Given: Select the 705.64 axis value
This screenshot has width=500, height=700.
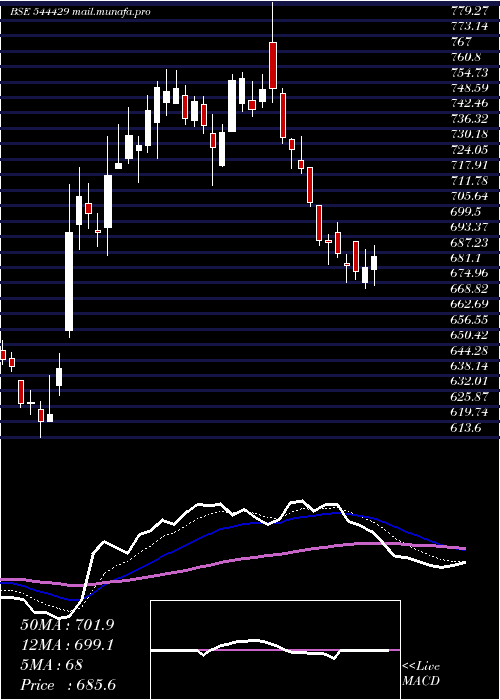Looking at the screenshot, I should (x=469, y=196).
